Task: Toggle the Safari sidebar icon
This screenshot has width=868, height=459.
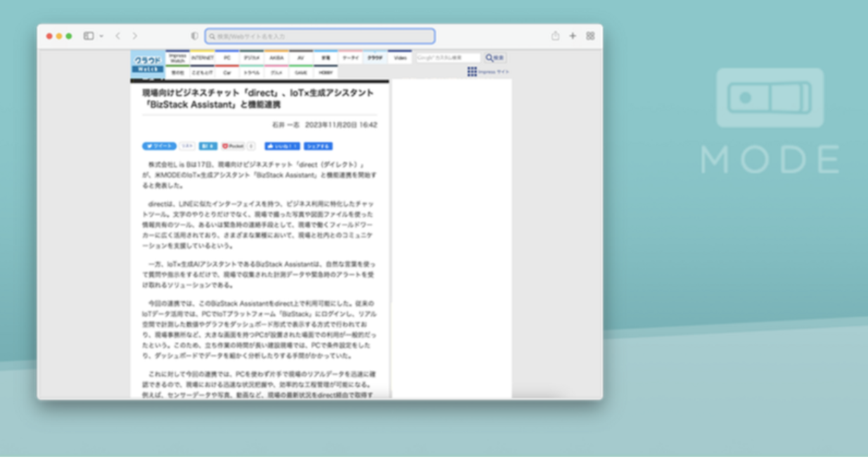Action: [x=89, y=36]
